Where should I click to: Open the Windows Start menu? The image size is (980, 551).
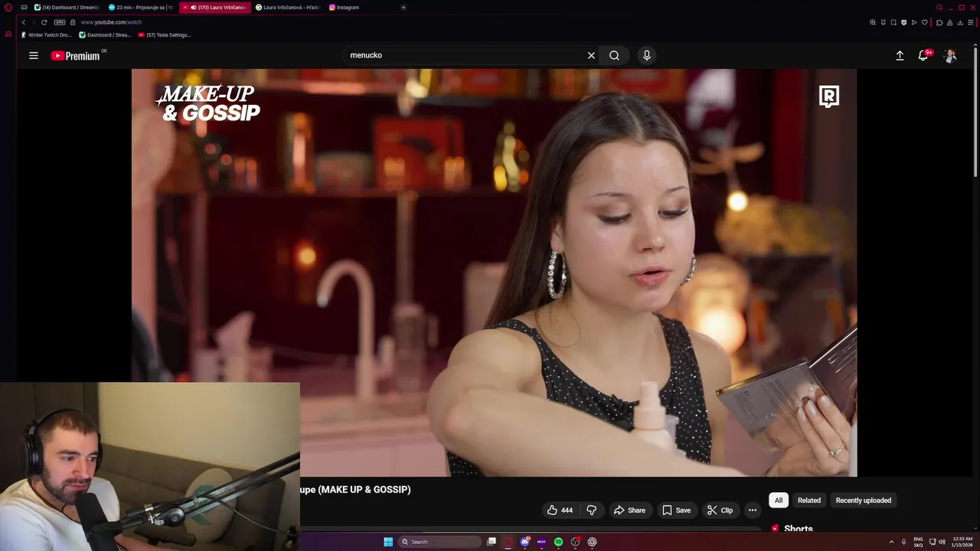[388, 542]
